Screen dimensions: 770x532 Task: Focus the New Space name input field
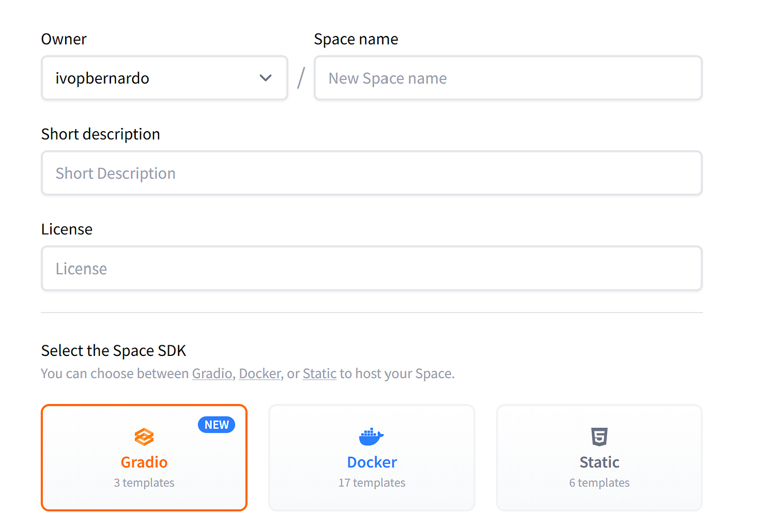[508, 78]
